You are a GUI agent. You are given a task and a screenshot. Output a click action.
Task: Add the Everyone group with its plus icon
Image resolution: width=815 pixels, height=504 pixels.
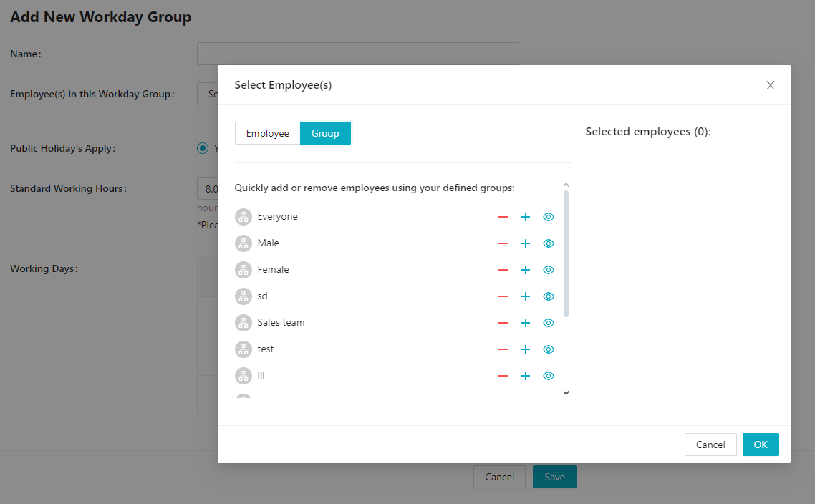pyautogui.click(x=526, y=217)
